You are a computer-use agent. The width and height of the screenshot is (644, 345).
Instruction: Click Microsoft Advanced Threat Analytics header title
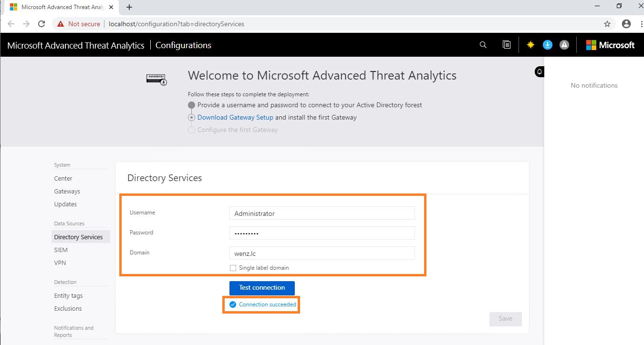[x=76, y=45]
